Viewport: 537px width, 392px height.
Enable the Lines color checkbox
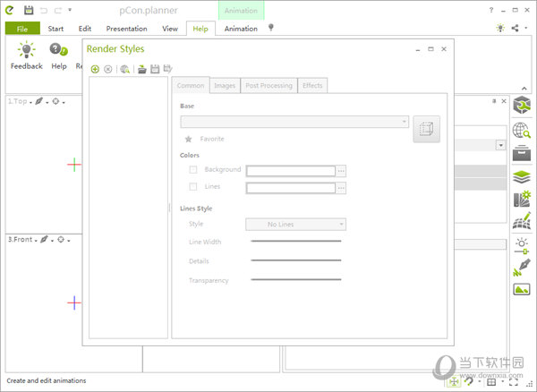(x=193, y=186)
